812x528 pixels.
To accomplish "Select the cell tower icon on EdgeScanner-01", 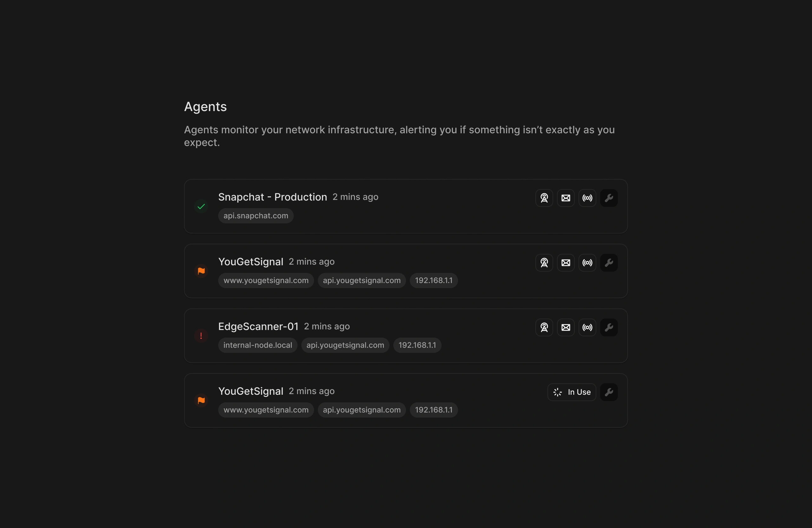I will (x=544, y=327).
